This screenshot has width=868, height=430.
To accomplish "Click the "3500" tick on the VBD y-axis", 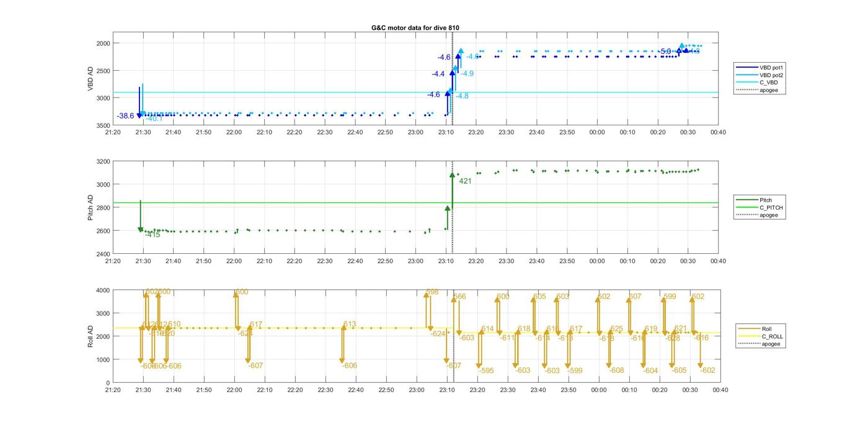I will tap(103, 125).
